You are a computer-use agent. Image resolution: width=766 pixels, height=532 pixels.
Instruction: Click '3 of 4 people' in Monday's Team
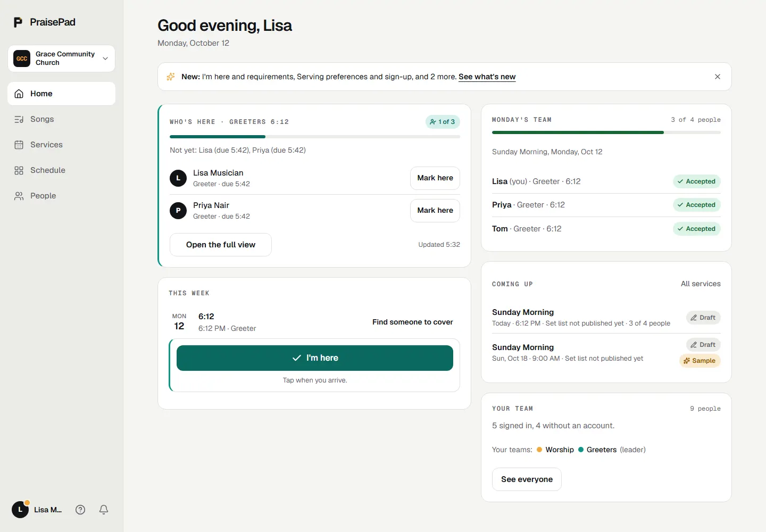coord(696,120)
